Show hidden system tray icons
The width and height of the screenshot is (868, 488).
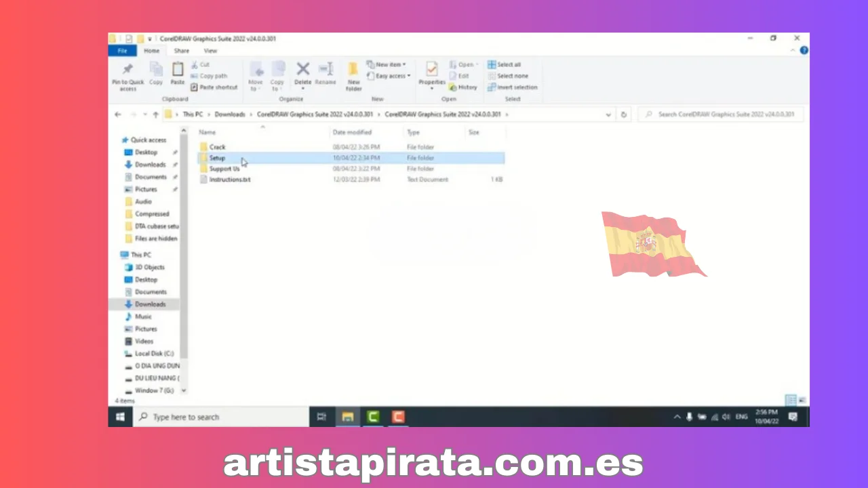click(676, 417)
